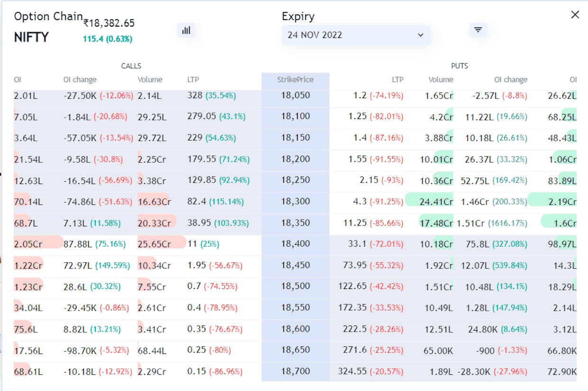Click put OI change 1.46Cr (200.33%)
Screen dimensions: 588x391
(x=494, y=202)
